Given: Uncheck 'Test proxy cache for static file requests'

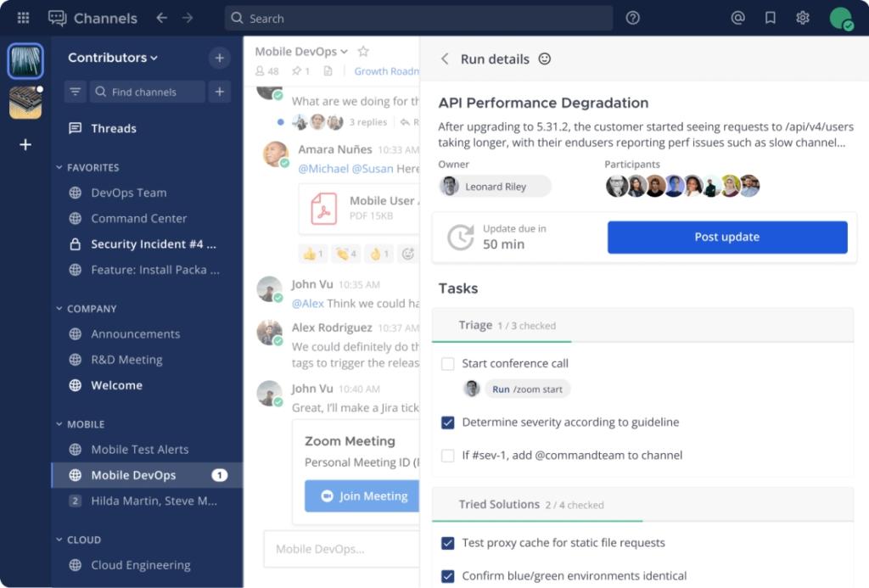Looking at the screenshot, I should click(x=447, y=543).
